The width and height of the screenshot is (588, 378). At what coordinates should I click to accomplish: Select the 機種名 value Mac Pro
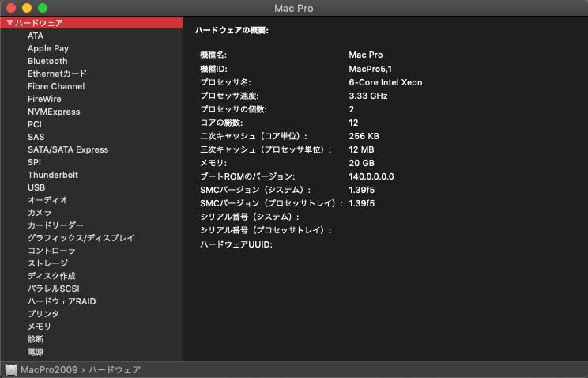coord(366,55)
